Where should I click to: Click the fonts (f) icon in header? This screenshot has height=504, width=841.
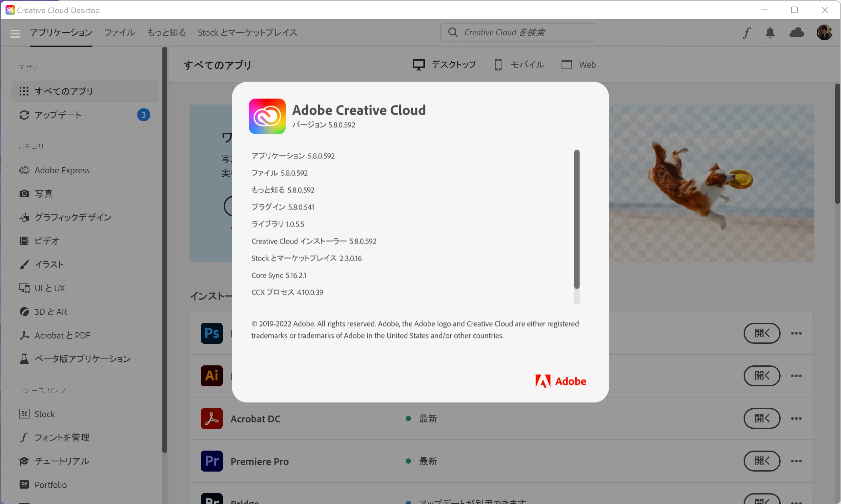(746, 33)
